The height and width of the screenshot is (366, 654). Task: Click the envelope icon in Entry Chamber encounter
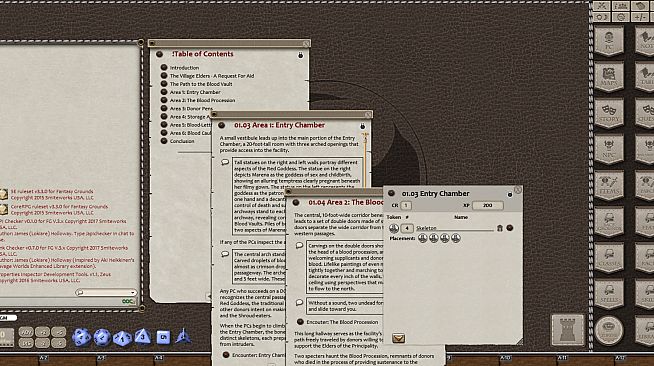pos(398,338)
